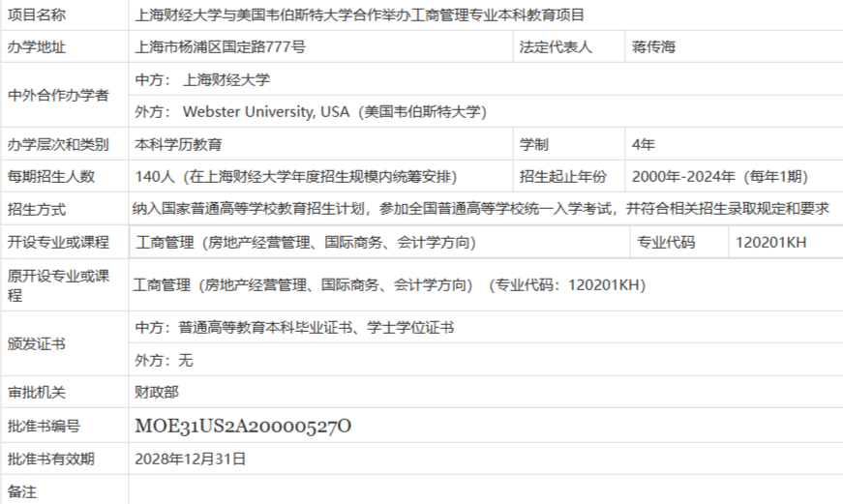Select approval number MOE31US2A20000527O

[x=243, y=426]
